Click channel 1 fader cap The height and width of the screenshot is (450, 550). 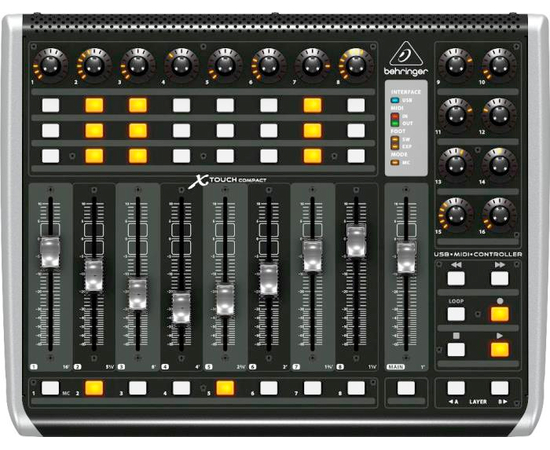pos(50,252)
